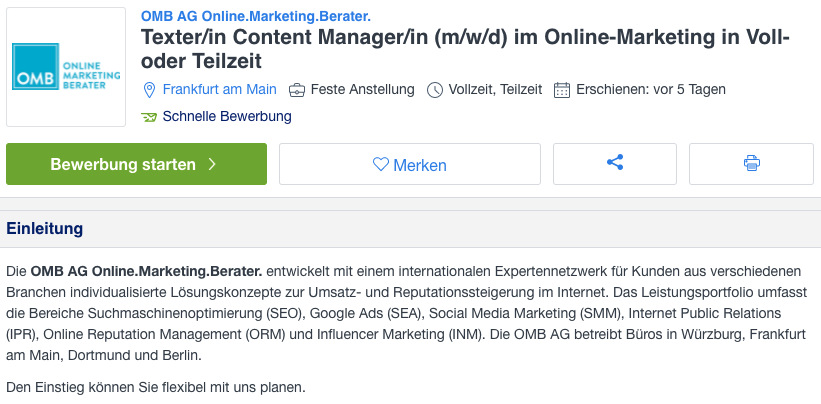Open the Frankfurt am Main location link

point(219,90)
